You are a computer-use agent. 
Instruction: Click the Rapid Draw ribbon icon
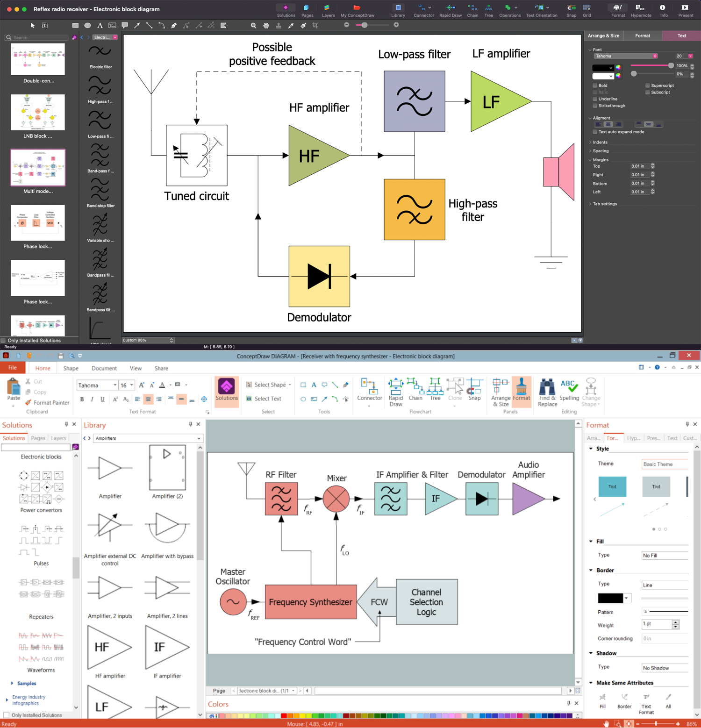pos(396,392)
